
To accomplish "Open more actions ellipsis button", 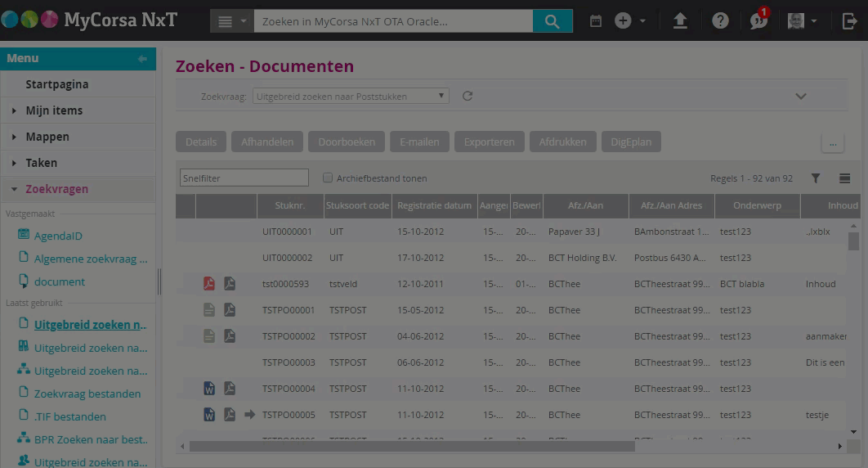I will coord(833,142).
